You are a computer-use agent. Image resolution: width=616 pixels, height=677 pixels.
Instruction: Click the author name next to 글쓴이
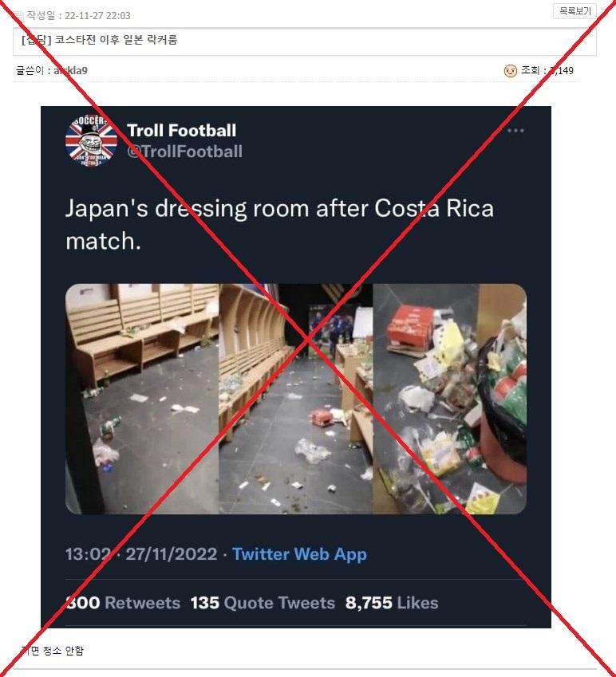pos(70,70)
